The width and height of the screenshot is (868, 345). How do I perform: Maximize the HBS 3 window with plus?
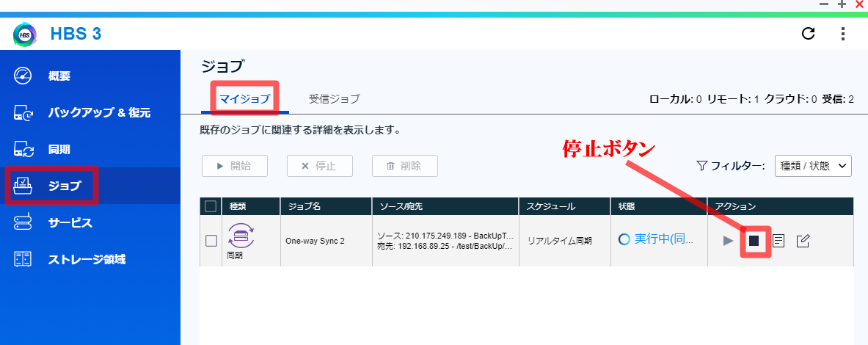[x=842, y=4]
